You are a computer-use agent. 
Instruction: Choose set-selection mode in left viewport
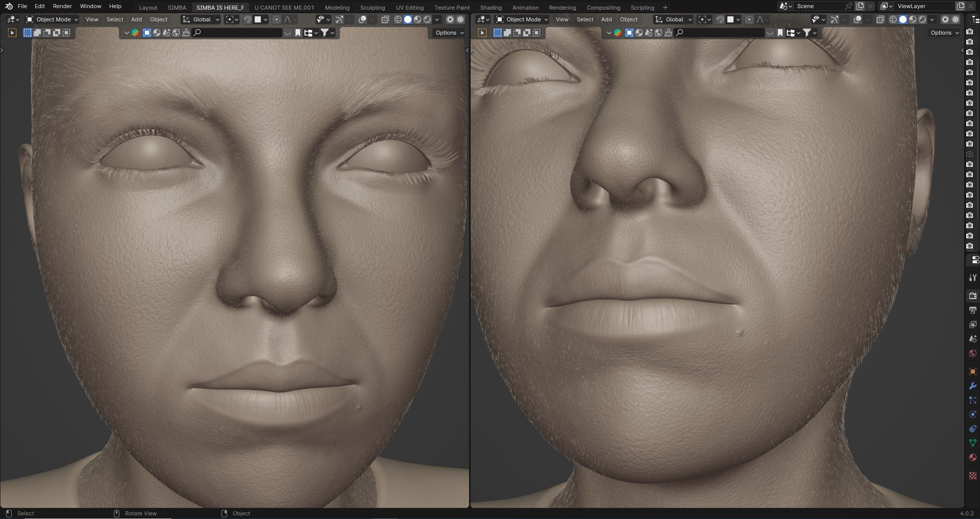28,33
